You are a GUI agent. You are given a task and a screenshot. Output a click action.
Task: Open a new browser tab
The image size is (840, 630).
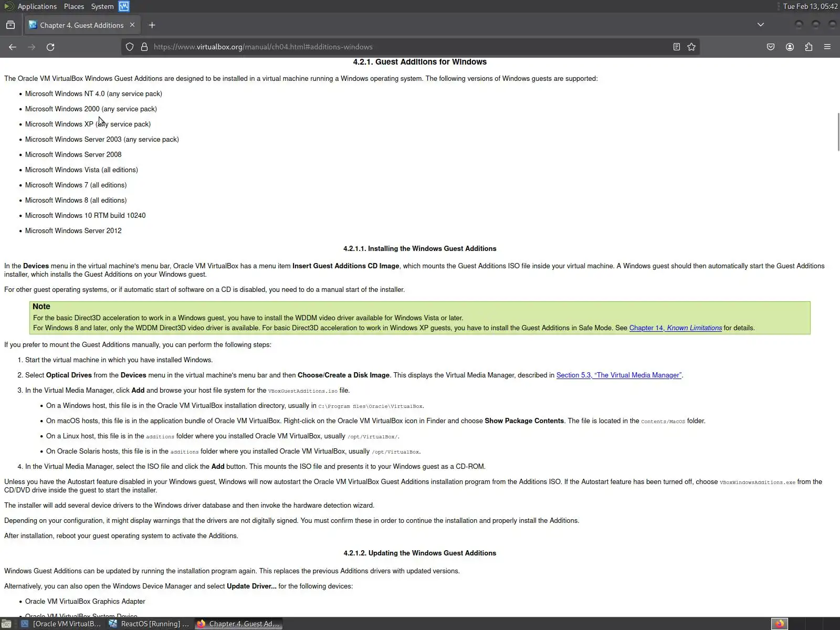152,25
